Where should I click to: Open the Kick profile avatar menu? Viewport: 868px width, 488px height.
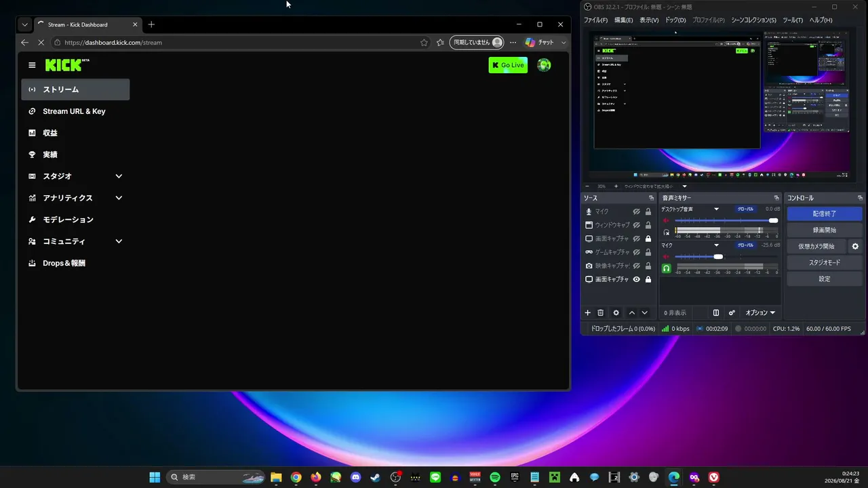pos(544,65)
